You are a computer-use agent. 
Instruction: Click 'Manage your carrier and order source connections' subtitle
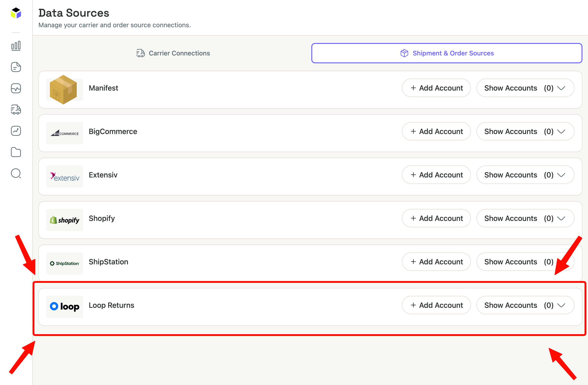pos(115,25)
